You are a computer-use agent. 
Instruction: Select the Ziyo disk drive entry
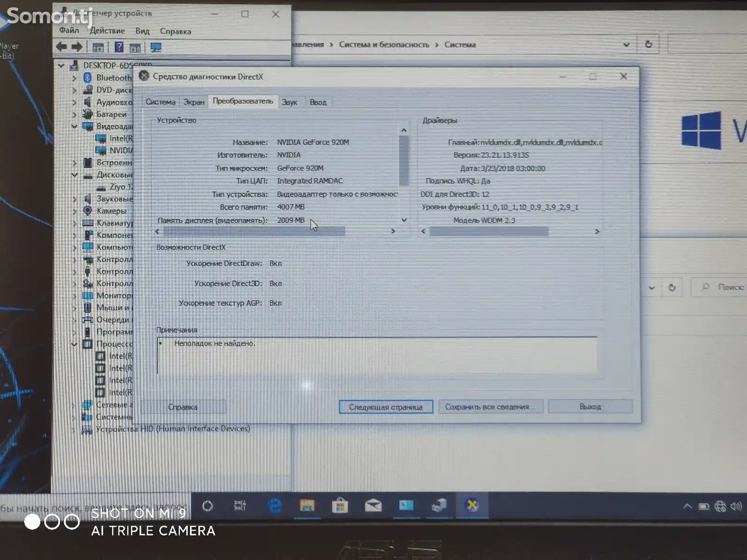coord(120,187)
